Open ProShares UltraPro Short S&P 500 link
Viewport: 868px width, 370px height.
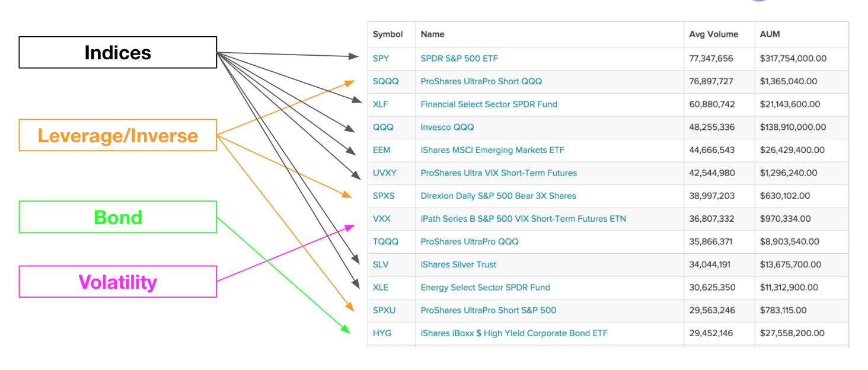489,310
